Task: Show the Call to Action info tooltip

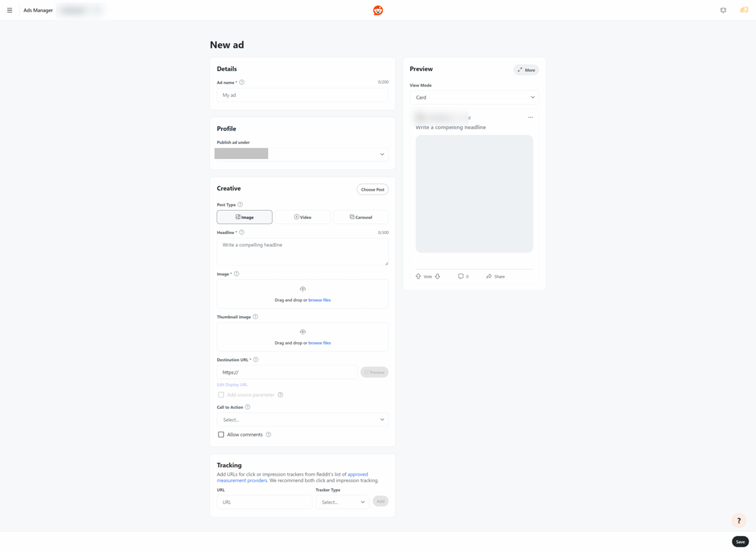Action: click(248, 407)
